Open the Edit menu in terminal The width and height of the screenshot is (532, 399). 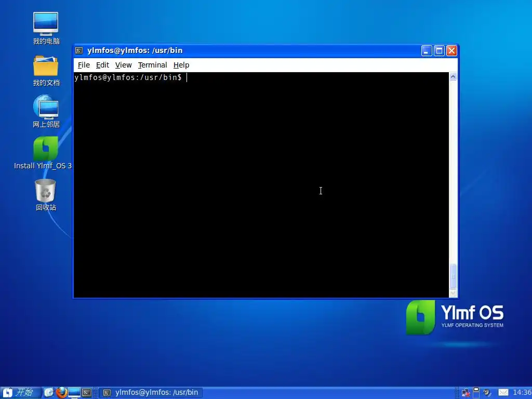(102, 65)
